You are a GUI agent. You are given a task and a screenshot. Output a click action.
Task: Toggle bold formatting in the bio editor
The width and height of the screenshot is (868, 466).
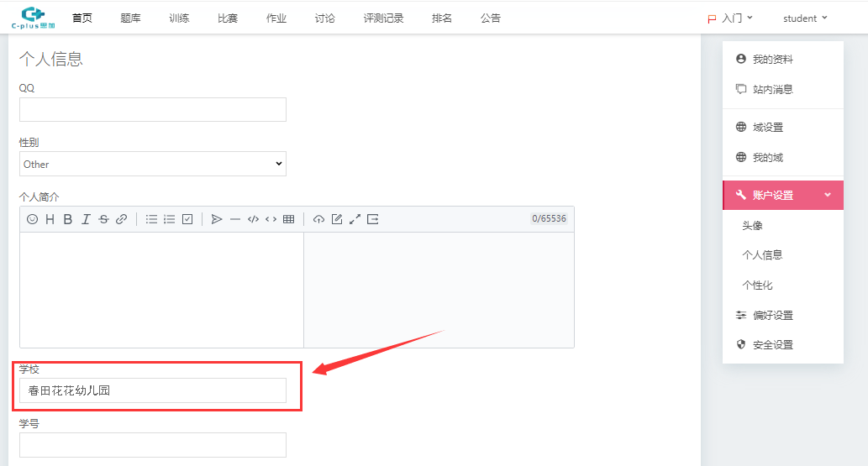[x=68, y=219]
